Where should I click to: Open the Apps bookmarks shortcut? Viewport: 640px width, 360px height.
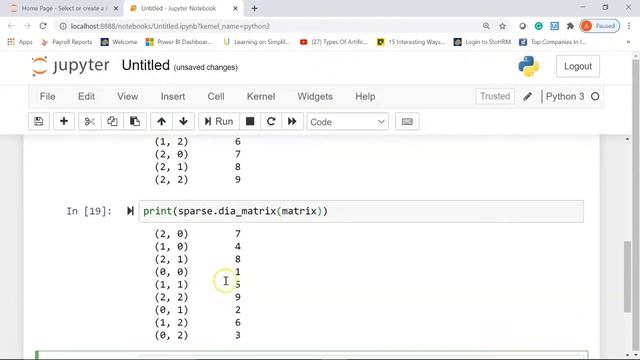[20, 42]
